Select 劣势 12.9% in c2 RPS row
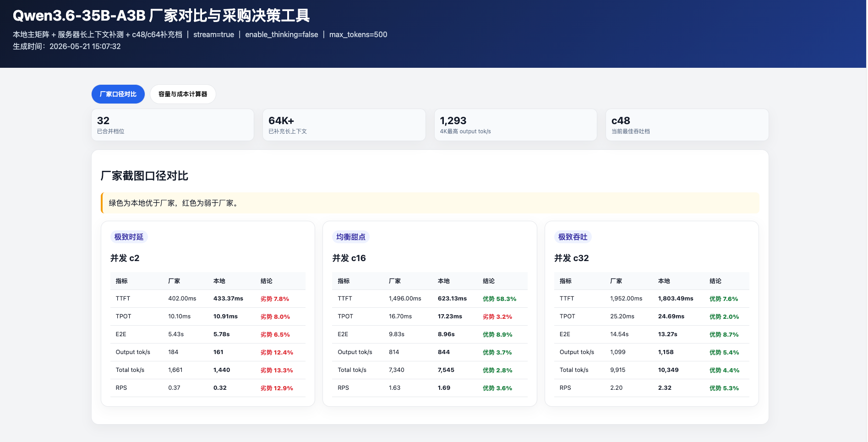Image resolution: width=868 pixels, height=442 pixels. [277, 388]
